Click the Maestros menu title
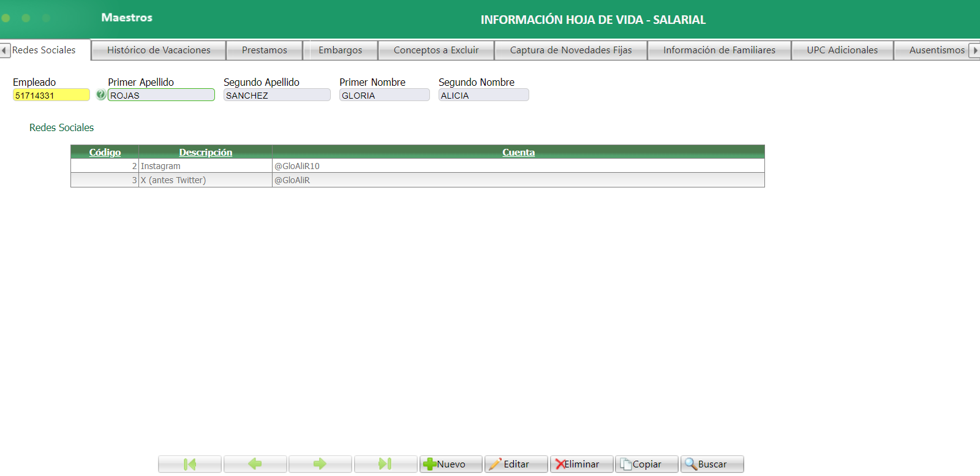 tap(127, 18)
